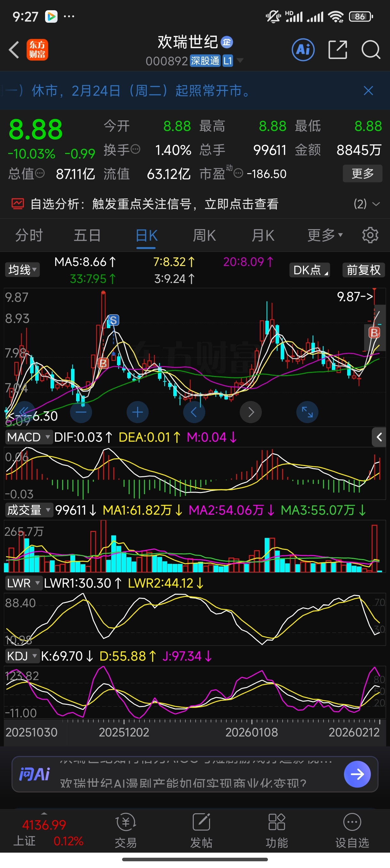Open the KDJ indicator dropdown

point(22,656)
